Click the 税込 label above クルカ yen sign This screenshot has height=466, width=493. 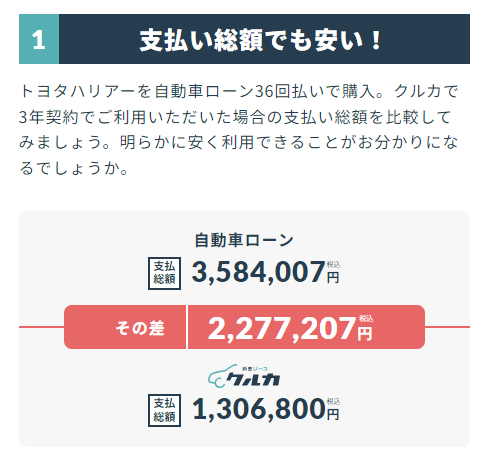pyautogui.click(x=333, y=401)
